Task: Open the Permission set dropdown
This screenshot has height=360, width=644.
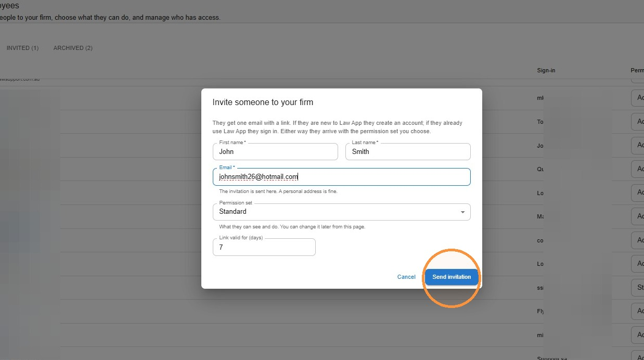Action: point(341,212)
